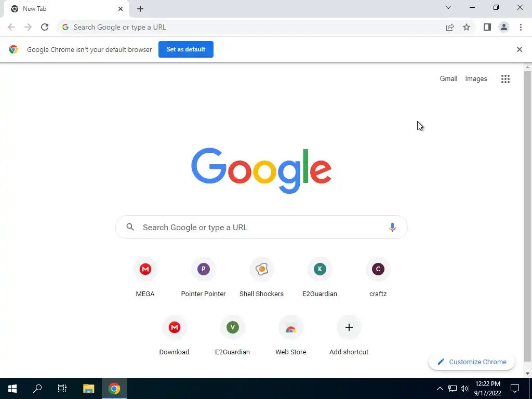Click Chrome icon in the taskbar
This screenshot has width=532, height=399.
[114, 389]
